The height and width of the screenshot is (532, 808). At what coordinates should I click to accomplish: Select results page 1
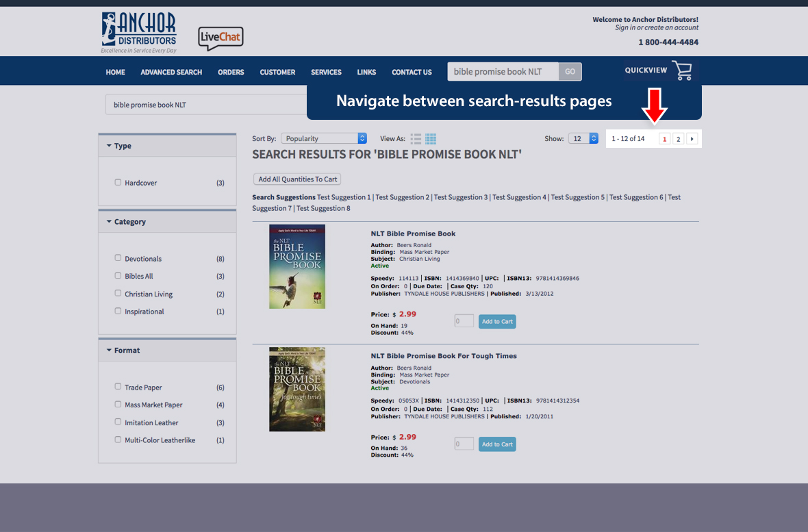pyautogui.click(x=665, y=139)
